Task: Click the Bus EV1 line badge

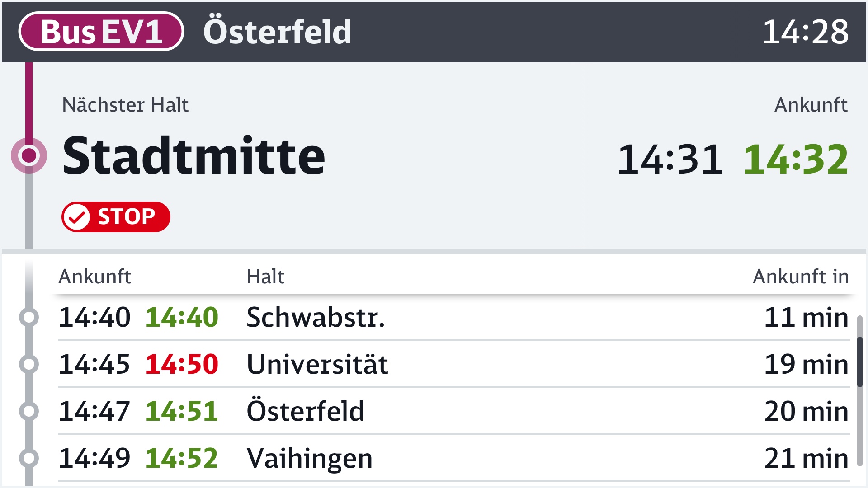Action: click(101, 32)
